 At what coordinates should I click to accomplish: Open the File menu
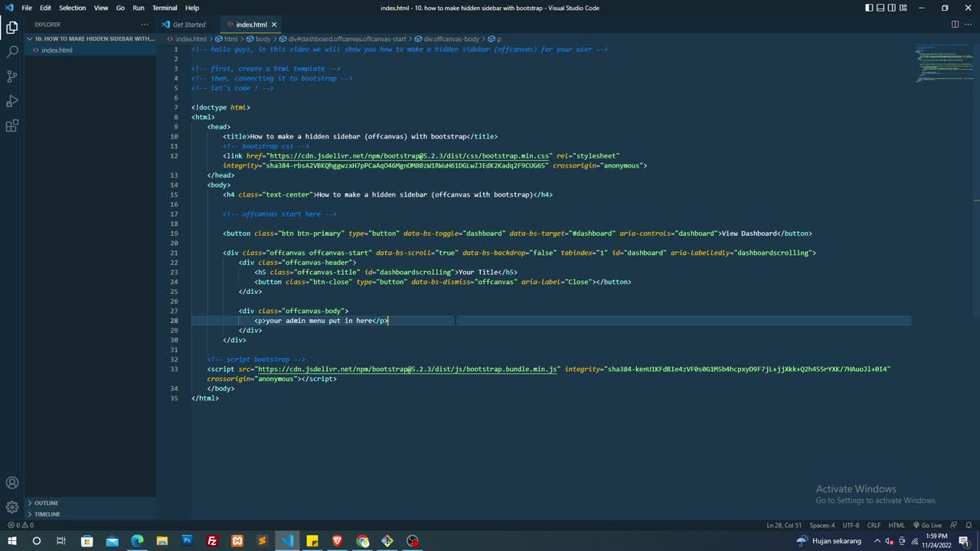point(27,8)
